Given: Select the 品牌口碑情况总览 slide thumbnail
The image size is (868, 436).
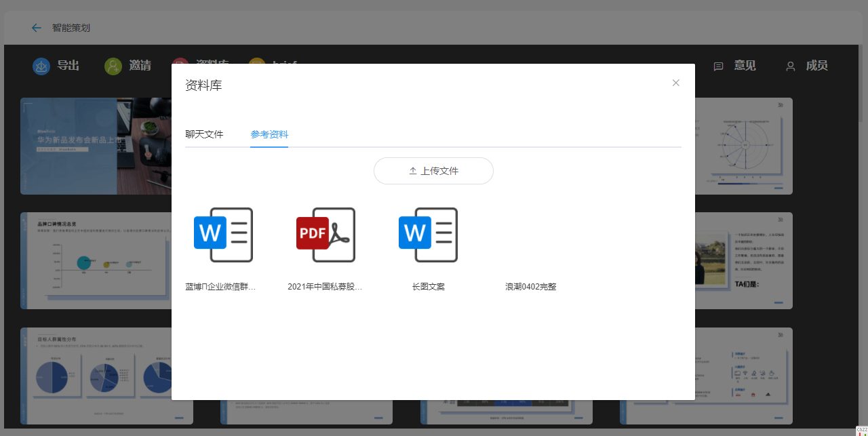Looking at the screenshot, I should tap(95, 261).
